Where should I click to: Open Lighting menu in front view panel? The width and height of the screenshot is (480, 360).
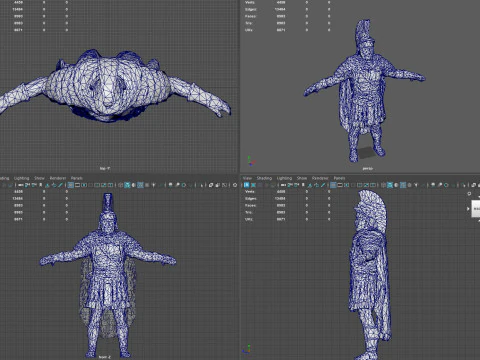[x=21, y=178]
